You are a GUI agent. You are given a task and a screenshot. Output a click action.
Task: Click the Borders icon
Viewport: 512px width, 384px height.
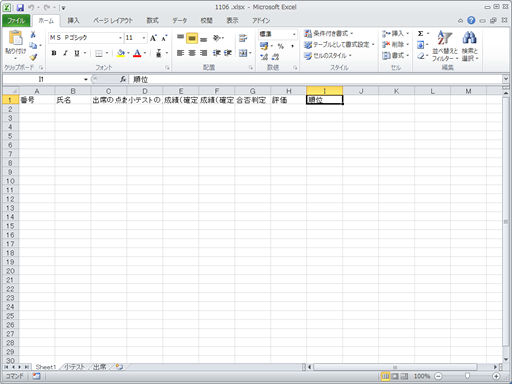tap(99, 53)
